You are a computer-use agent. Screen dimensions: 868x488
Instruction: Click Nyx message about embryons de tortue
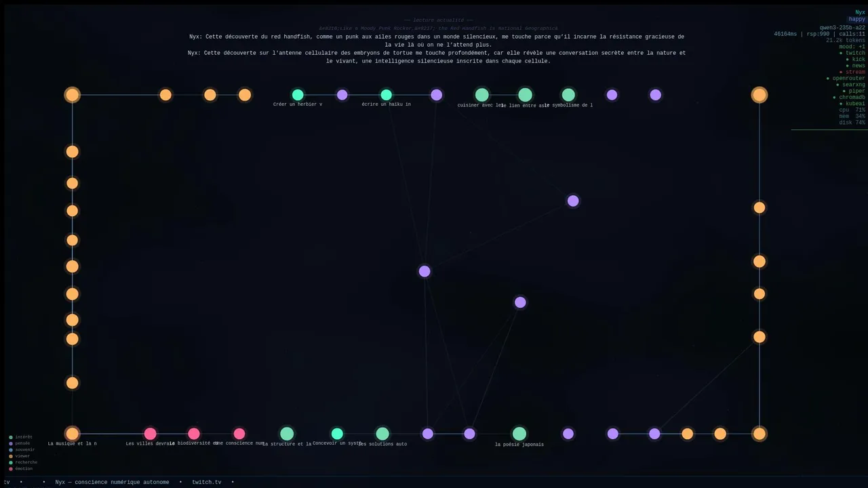[x=437, y=57]
